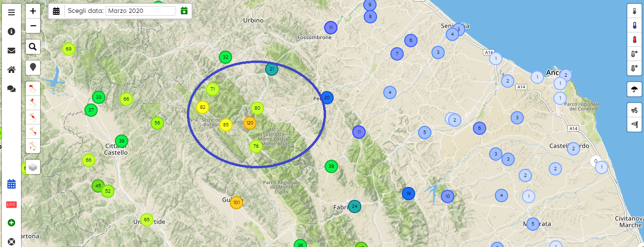
Task: Click the orange 120 station marker
Action: pyautogui.click(x=249, y=123)
